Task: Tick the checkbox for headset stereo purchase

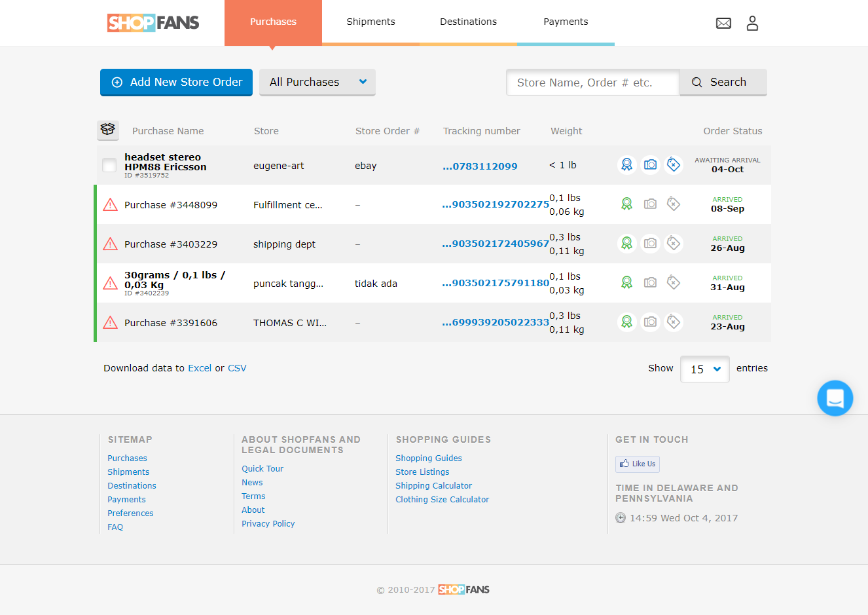Action: pos(109,165)
